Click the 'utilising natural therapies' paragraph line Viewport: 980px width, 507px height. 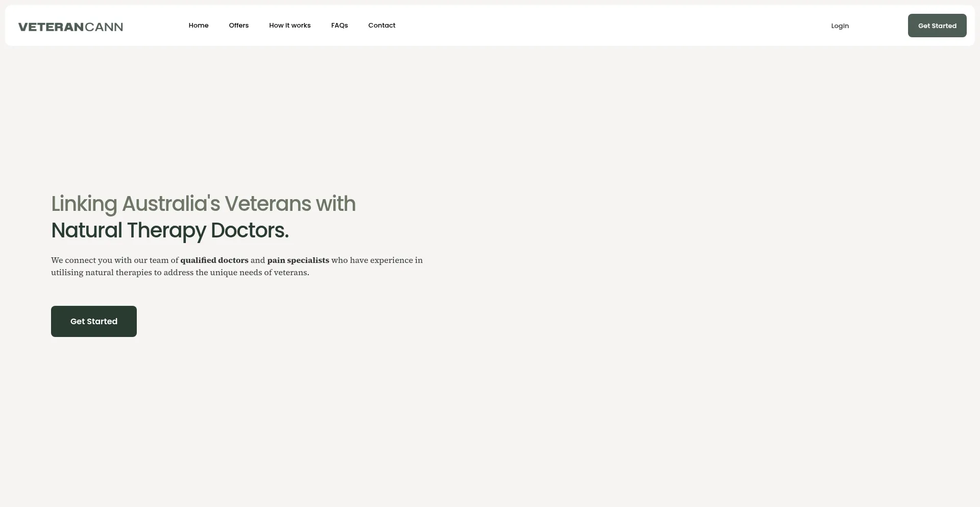click(180, 273)
